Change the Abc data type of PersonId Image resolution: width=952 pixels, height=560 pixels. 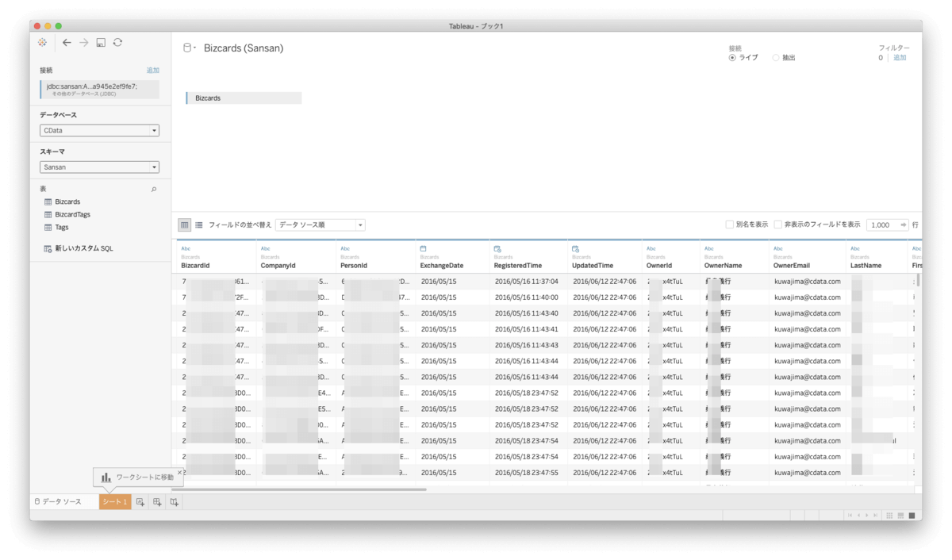(x=344, y=248)
